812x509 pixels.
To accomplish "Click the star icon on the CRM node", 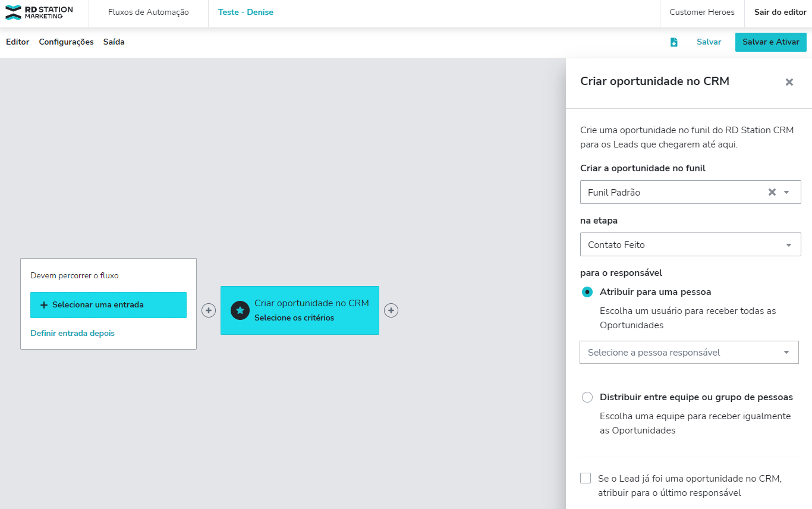I will point(240,310).
